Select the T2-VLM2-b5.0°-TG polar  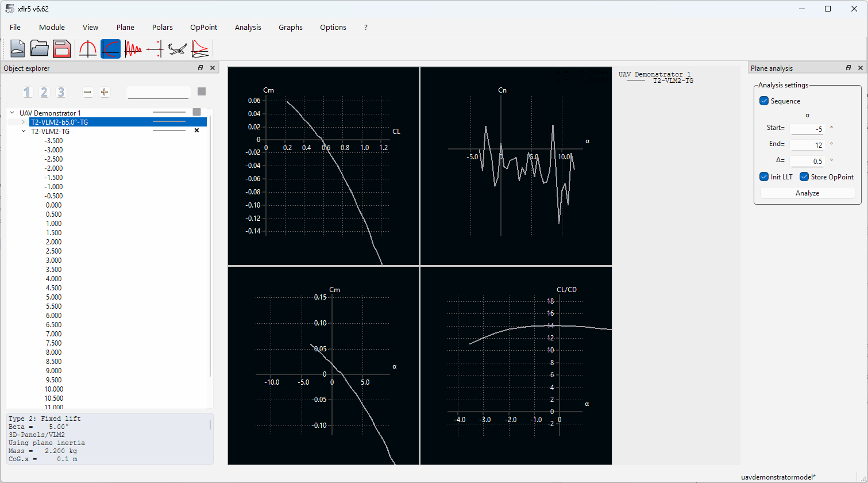tap(60, 122)
